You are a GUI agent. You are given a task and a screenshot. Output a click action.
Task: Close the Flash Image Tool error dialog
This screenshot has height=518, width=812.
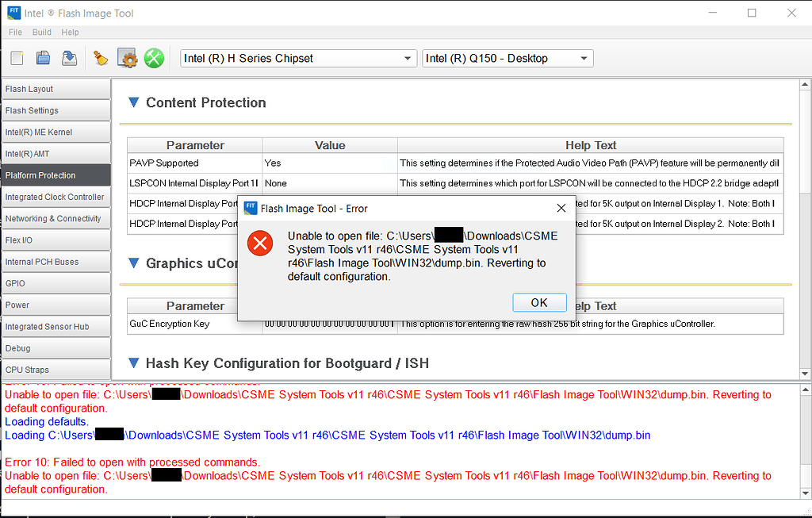click(561, 208)
